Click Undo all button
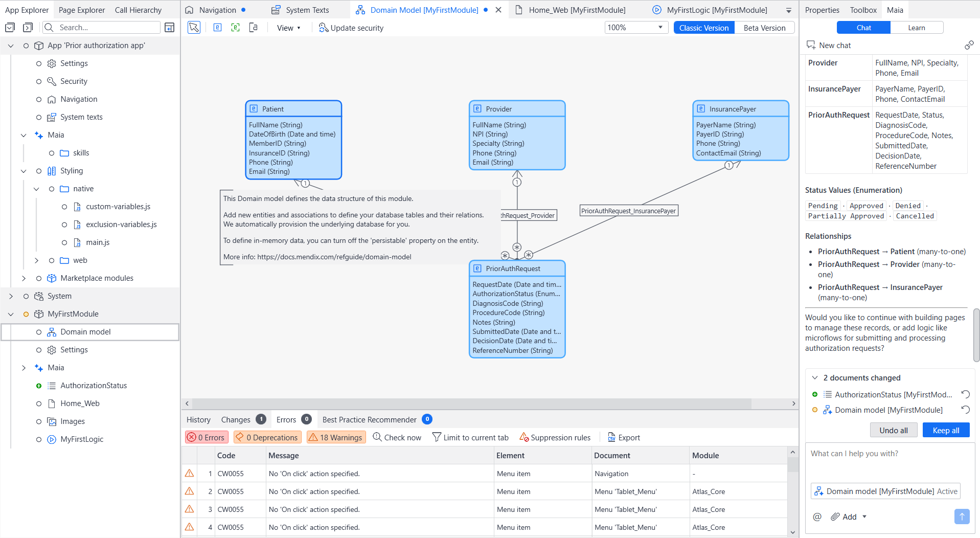Image resolution: width=980 pixels, height=538 pixels. coord(894,430)
